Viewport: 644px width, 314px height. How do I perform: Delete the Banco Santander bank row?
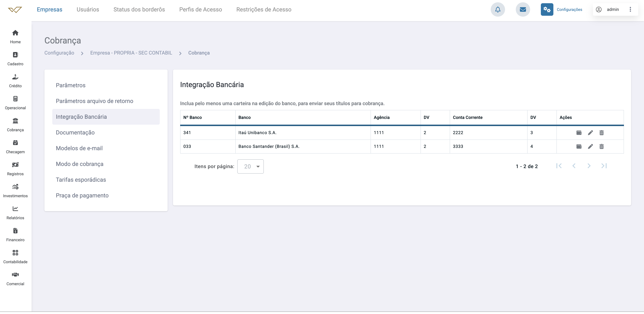602,146
